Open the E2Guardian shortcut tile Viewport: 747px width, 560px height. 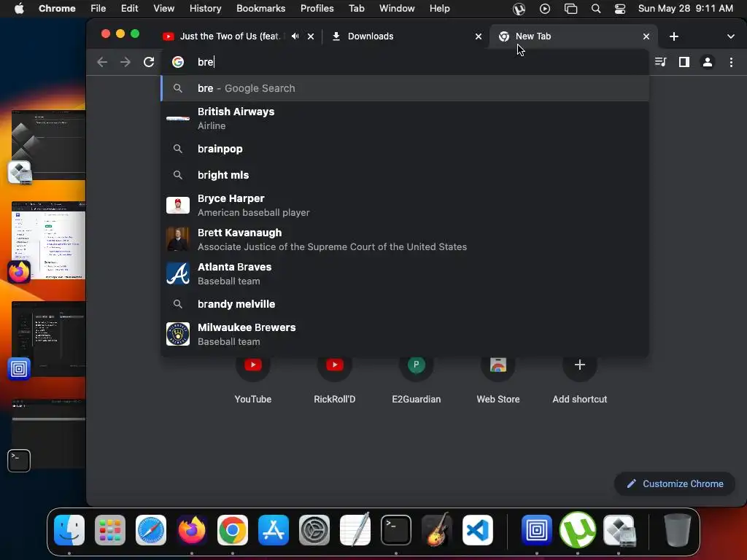(x=417, y=380)
